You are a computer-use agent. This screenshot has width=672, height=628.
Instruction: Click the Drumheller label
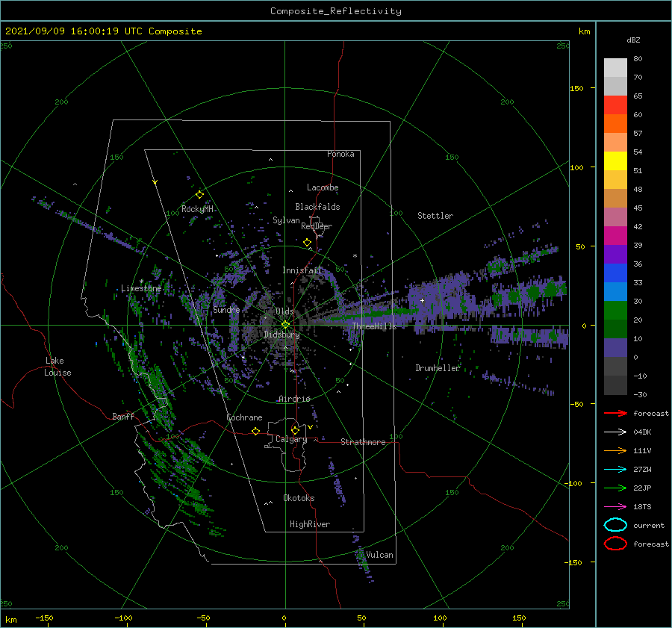pyautogui.click(x=438, y=368)
